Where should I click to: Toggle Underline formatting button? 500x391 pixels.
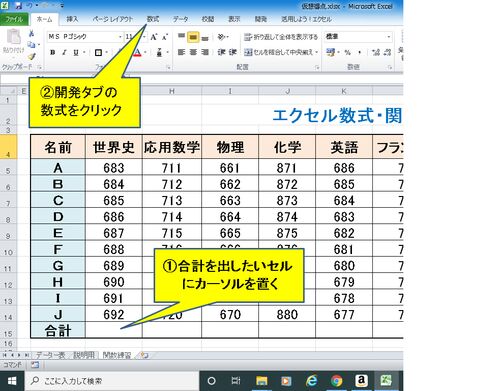tap(76, 52)
